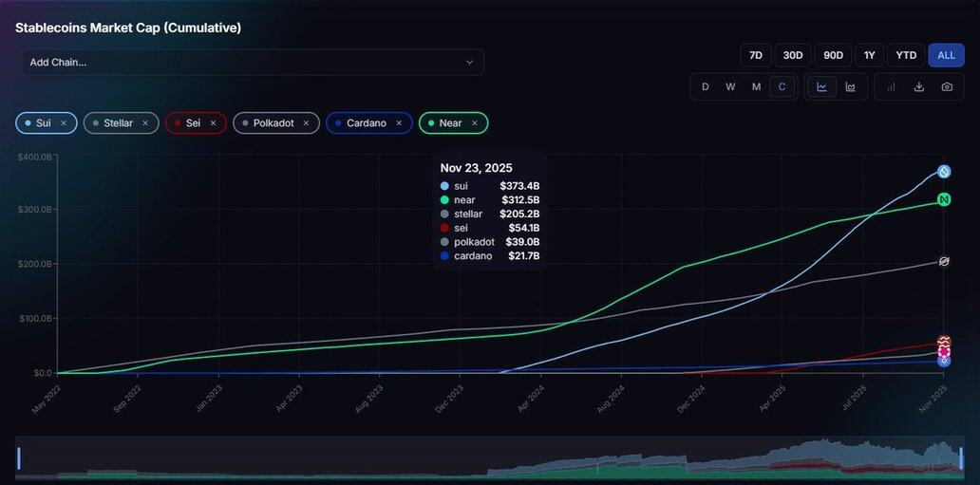Select cumulative (C) mode

click(782, 86)
